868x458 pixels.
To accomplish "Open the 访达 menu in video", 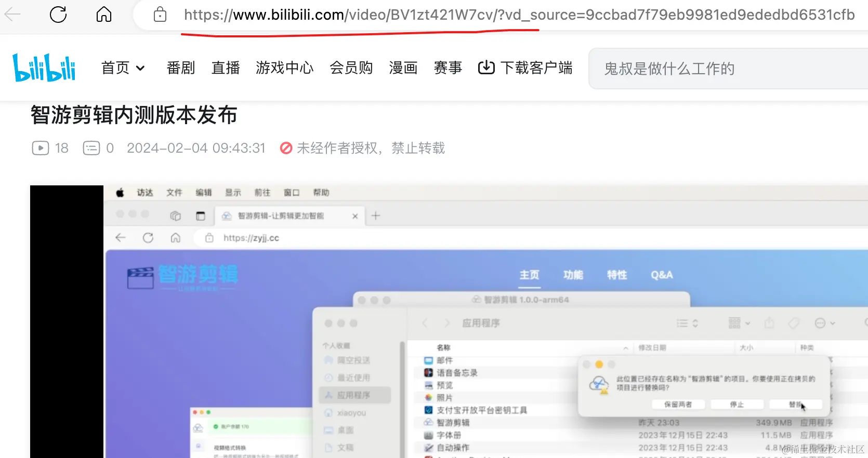I will (x=145, y=193).
